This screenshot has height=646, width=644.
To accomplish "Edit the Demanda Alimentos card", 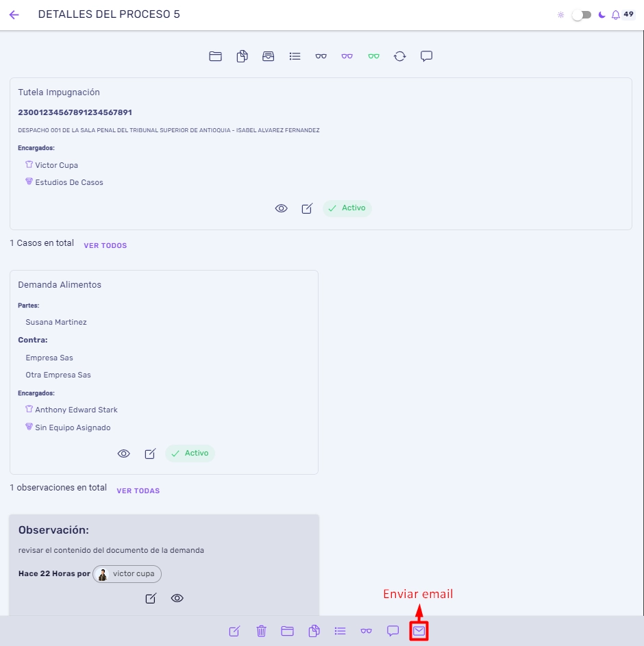I will point(150,454).
